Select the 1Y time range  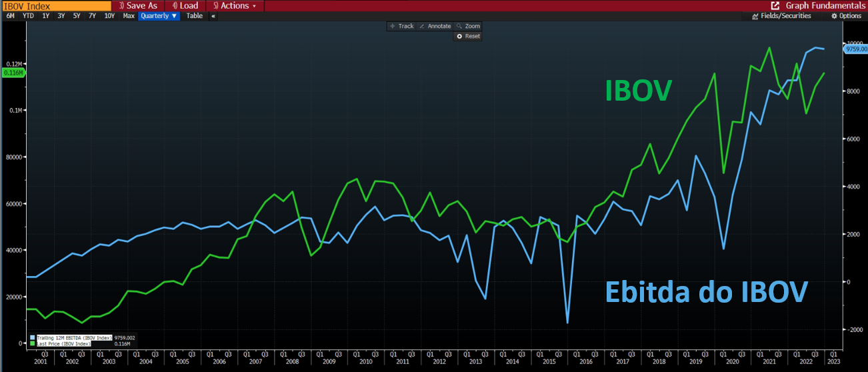(45, 16)
